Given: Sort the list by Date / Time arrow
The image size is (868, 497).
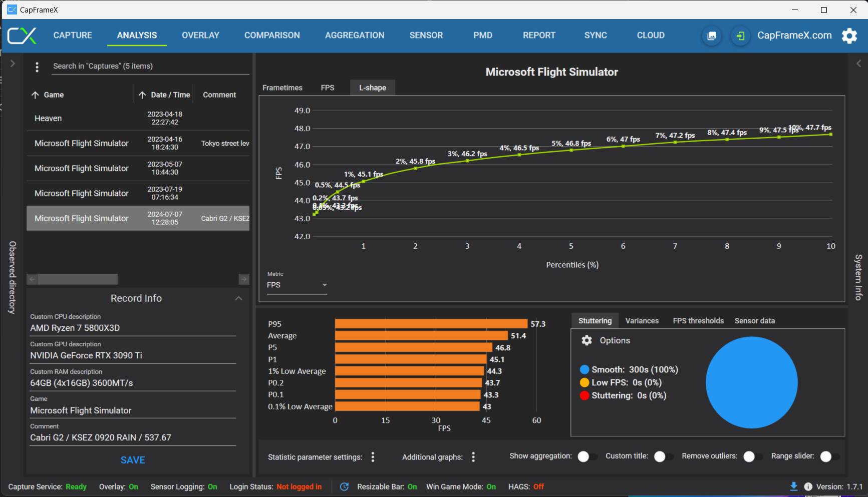Looking at the screenshot, I should point(142,95).
